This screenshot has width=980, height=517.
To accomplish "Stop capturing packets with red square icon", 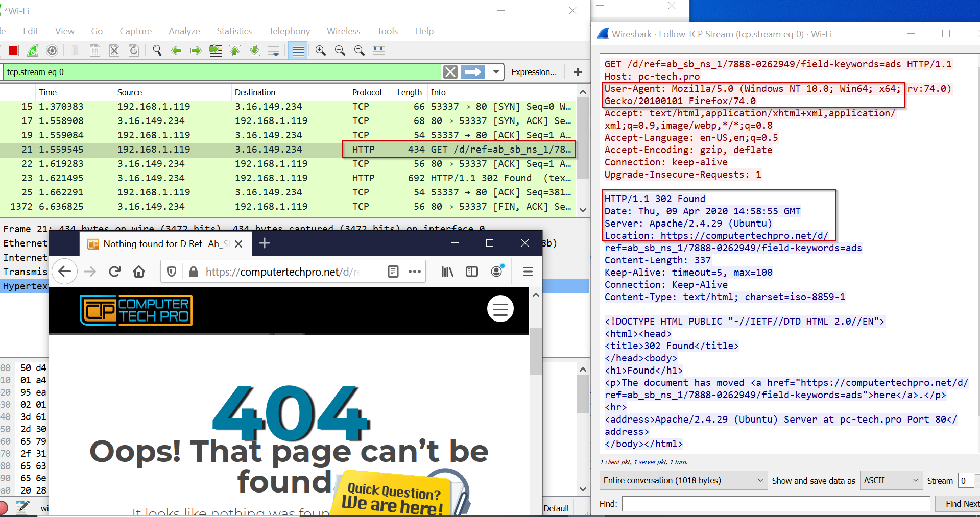I will click(13, 51).
